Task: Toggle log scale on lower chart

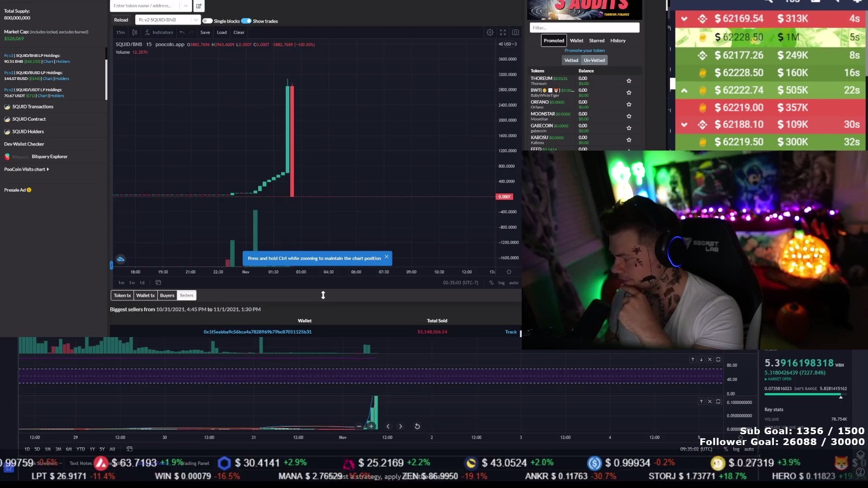Action: [x=736, y=449]
